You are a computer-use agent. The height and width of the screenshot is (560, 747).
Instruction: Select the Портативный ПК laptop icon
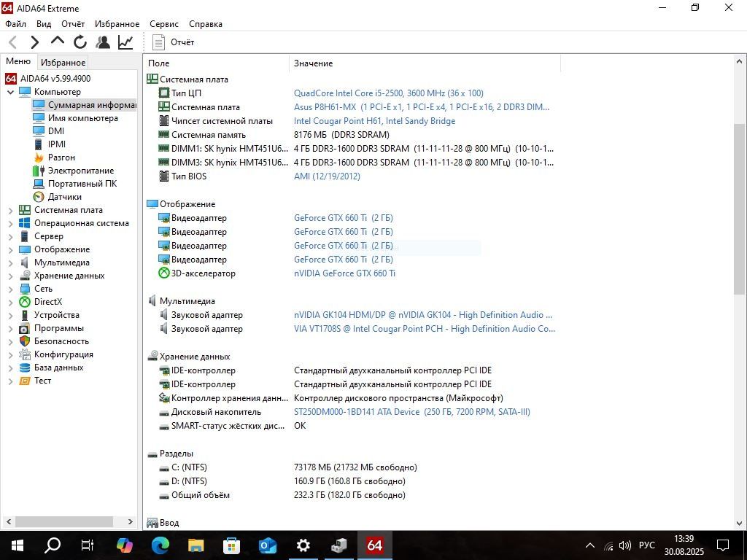(x=39, y=184)
